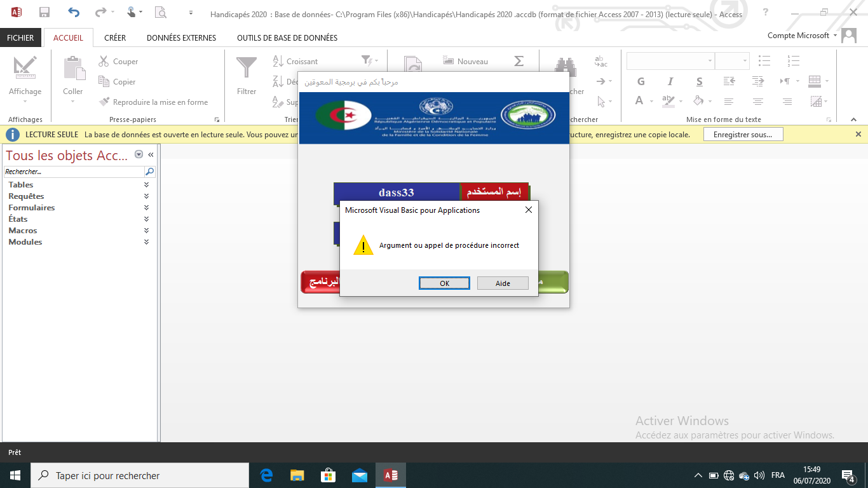Close the read-only yellow message bar
The image size is (868, 488).
click(858, 134)
